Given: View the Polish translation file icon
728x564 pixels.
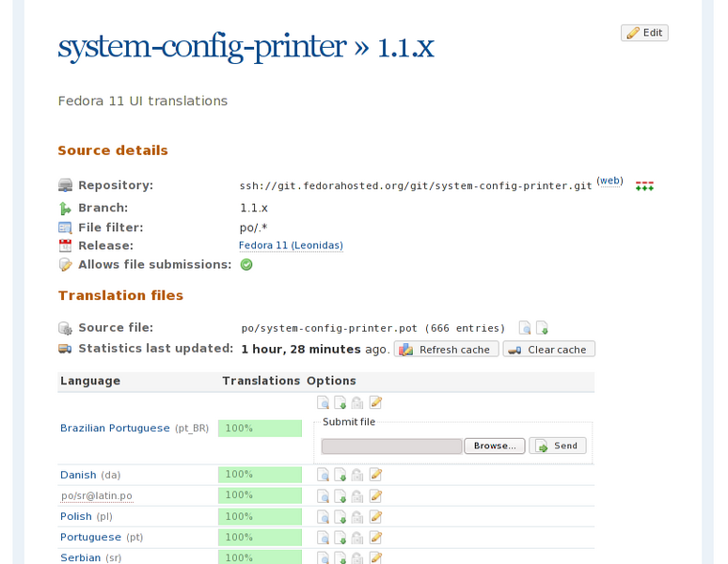Looking at the screenshot, I should (324, 517).
